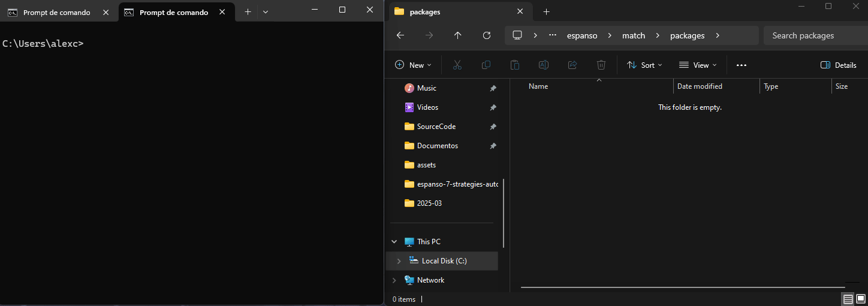The width and height of the screenshot is (868, 306).
Task: Unpin Videos using its pin icon
Action: (493, 107)
